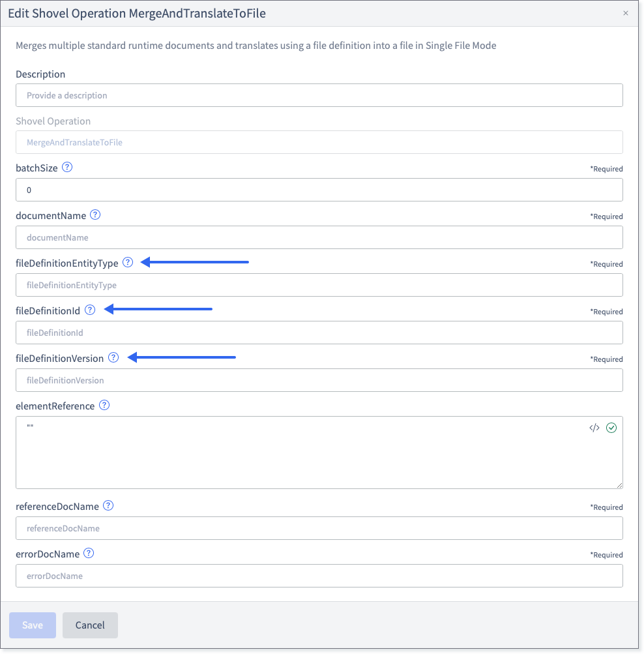Click the 'fileDefinitionId' label text
Screen dimensions: 644x654
point(48,311)
